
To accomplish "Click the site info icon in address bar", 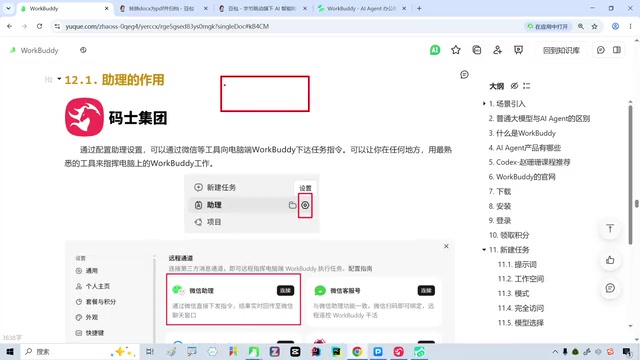I will [x=57, y=26].
